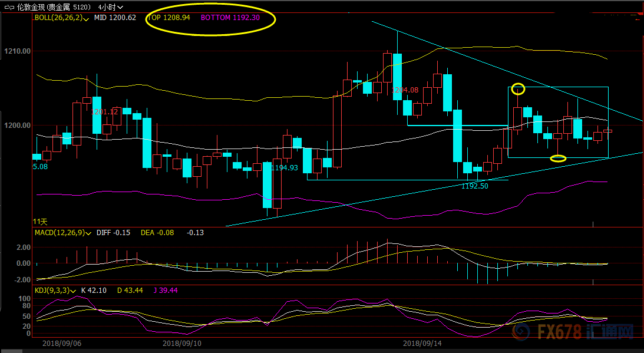Viewport: 644px width, 353px height.
Task: Click the 1204.08 price label on chart
Action: (405, 90)
